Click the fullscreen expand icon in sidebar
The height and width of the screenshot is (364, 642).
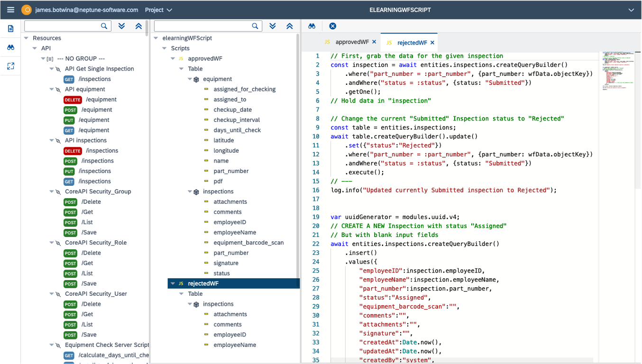tap(10, 66)
